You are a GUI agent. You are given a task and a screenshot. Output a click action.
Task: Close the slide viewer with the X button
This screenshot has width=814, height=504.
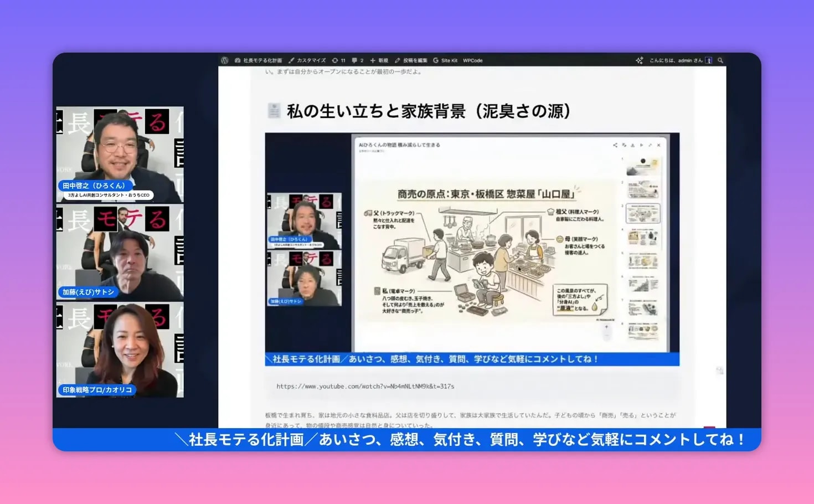pos(660,145)
